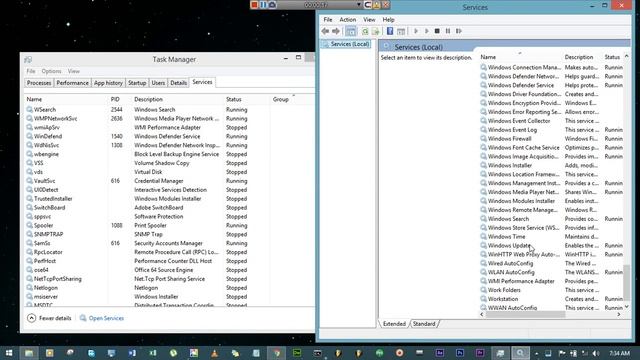Screen dimensions: 640x360
Task: Open the Help menu in Services window
Action: click(388, 20)
